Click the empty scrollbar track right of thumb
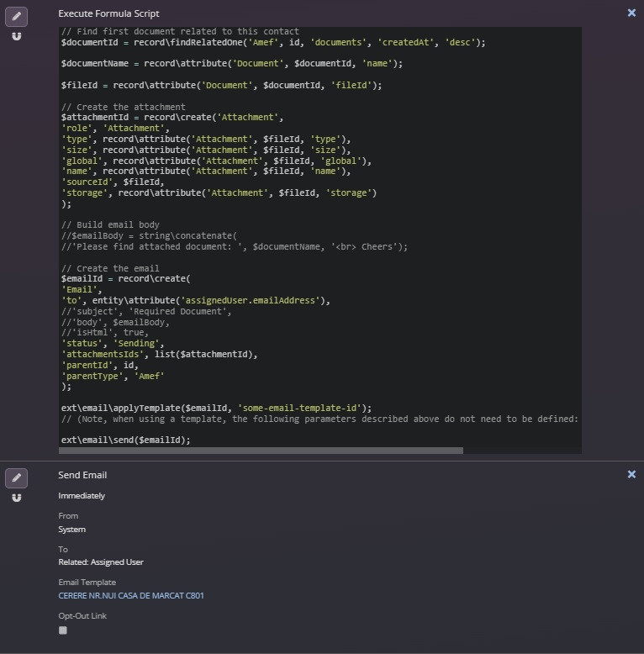The width and height of the screenshot is (644, 654). click(521, 451)
